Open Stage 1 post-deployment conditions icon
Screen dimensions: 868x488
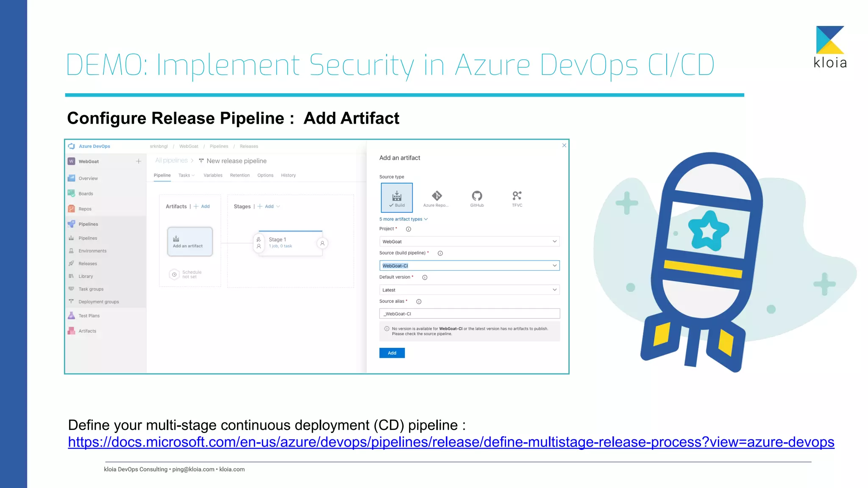[x=322, y=243]
